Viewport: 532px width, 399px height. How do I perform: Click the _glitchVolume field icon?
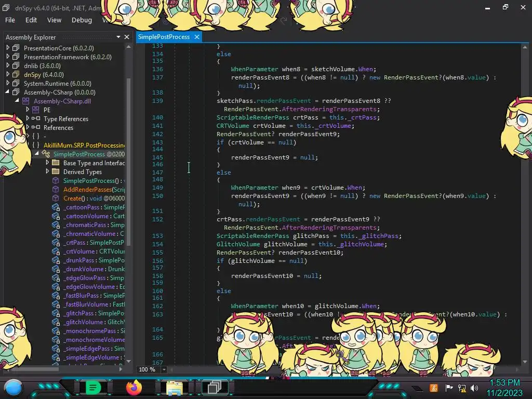pyautogui.click(x=56, y=322)
